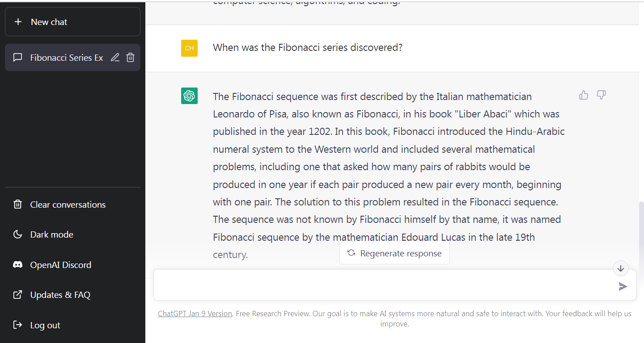Give the response a thumbs up
644x343 pixels.
tap(584, 95)
